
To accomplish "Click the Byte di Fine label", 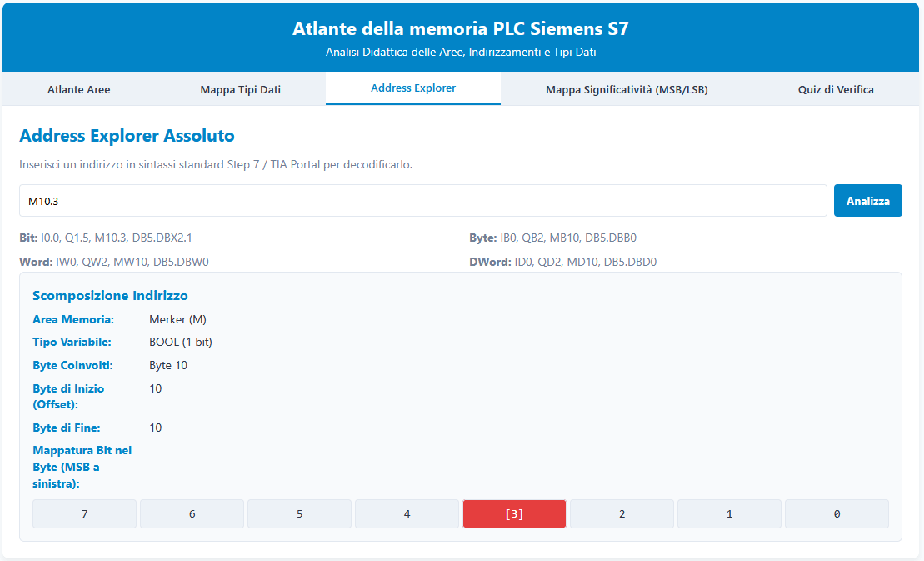I will (x=67, y=428).
